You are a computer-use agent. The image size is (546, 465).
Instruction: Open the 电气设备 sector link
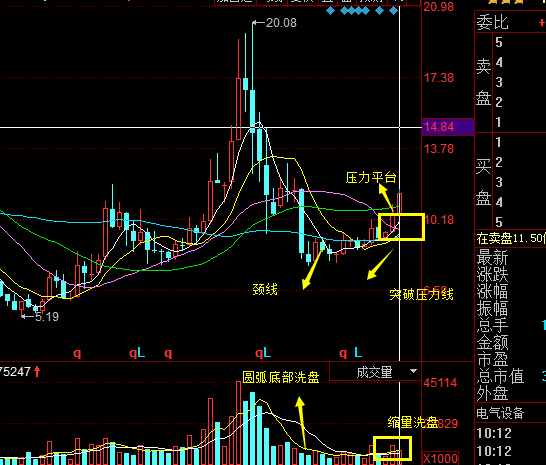click(500, 413)
